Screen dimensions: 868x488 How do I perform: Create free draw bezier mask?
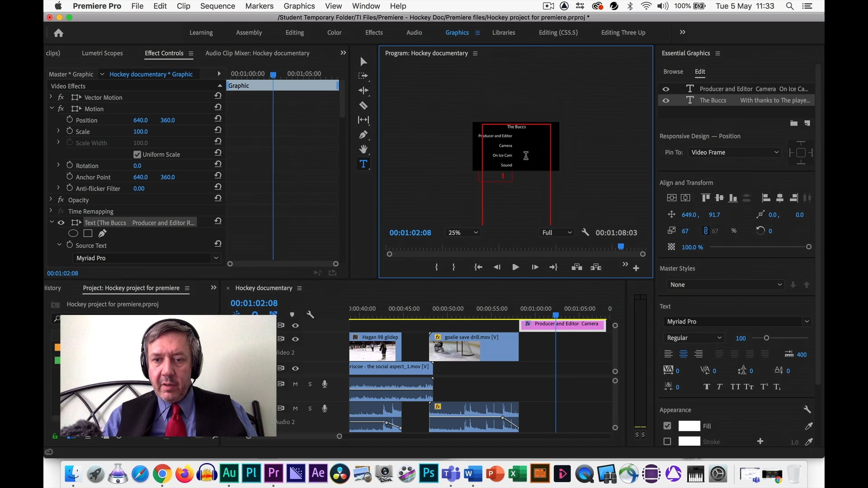(103, 234)
